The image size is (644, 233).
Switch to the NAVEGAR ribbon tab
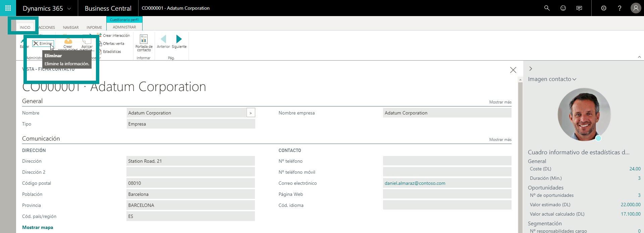(x=71, y=27)
